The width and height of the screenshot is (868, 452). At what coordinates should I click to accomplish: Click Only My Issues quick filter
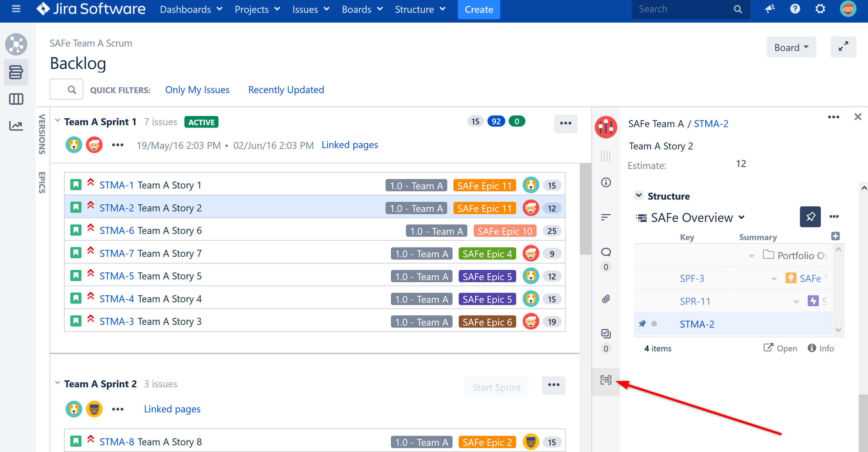(198, 90)
